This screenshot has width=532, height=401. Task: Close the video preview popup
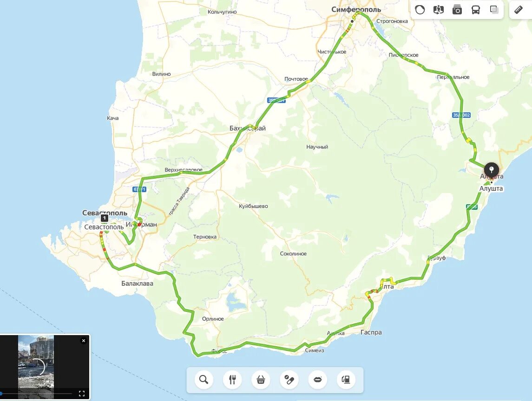click(84, 341)
